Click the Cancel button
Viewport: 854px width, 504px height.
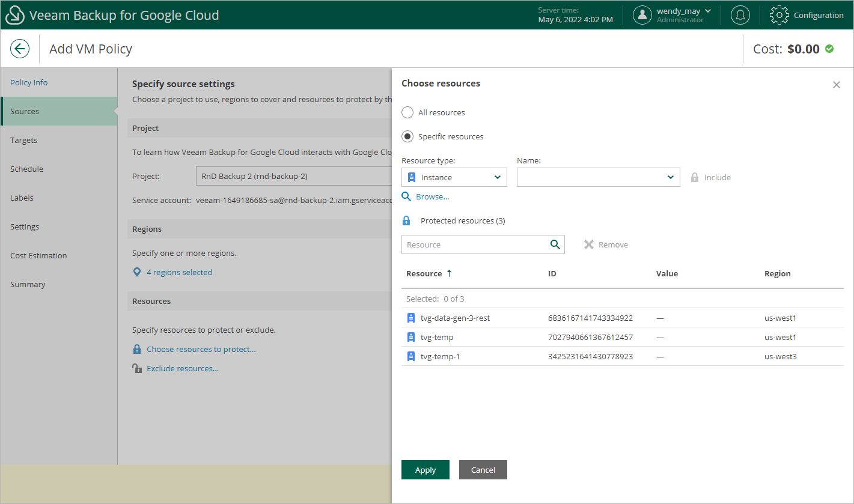coord(483,470)
